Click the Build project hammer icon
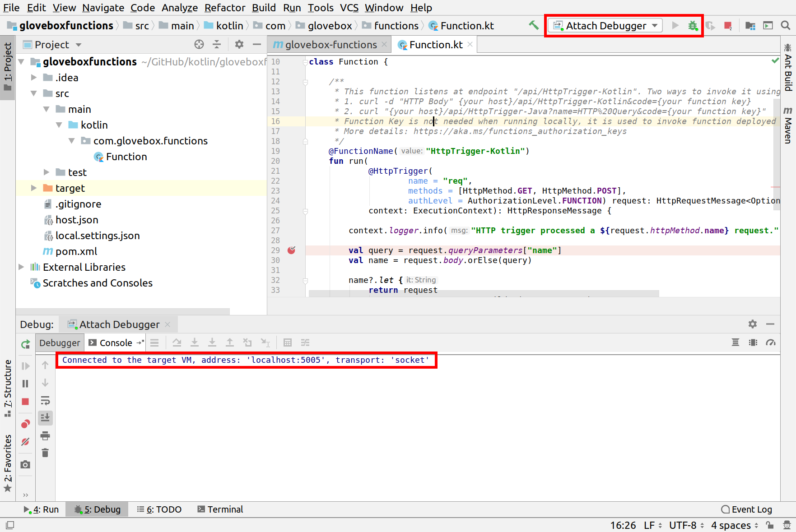This screenshot has width=796, height=532. pyautogui.click(x=534, y=25)
